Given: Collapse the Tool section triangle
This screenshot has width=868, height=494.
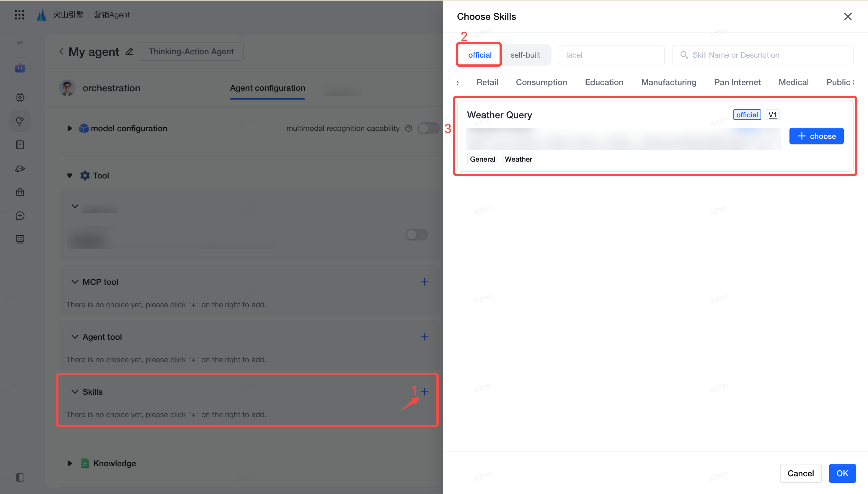Looking at the screenshot, I should click(69, 176).
